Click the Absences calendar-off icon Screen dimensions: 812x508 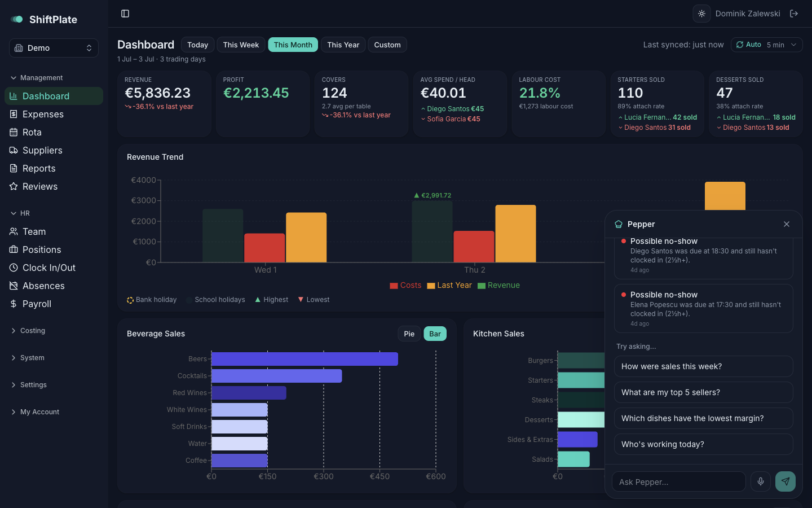[x=14, y=286]
